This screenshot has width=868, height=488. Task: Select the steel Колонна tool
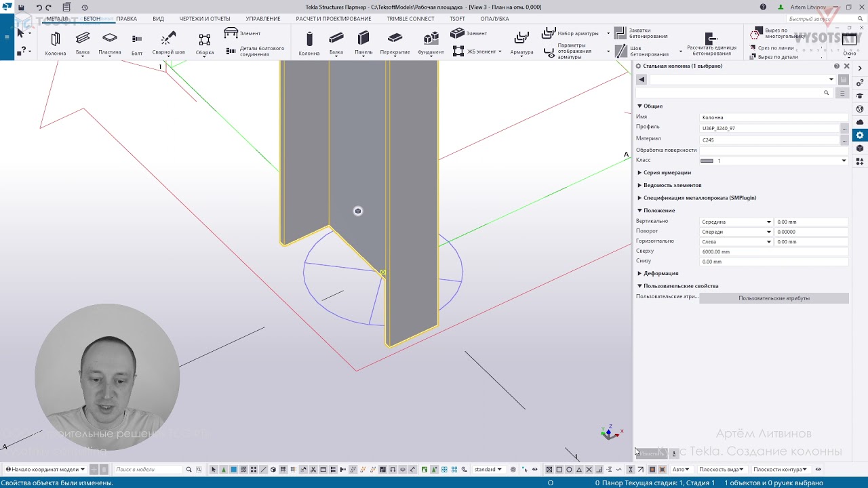(56, 43)
